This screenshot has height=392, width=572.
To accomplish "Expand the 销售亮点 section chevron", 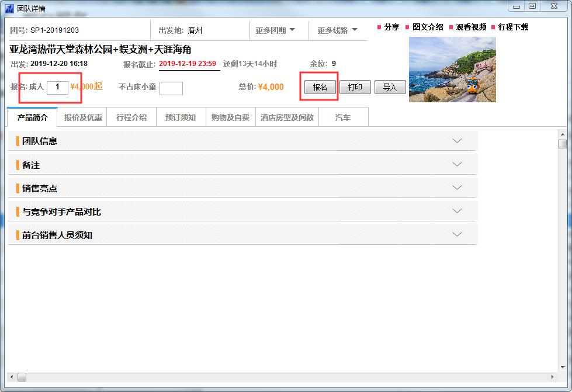I will point(457,188).
